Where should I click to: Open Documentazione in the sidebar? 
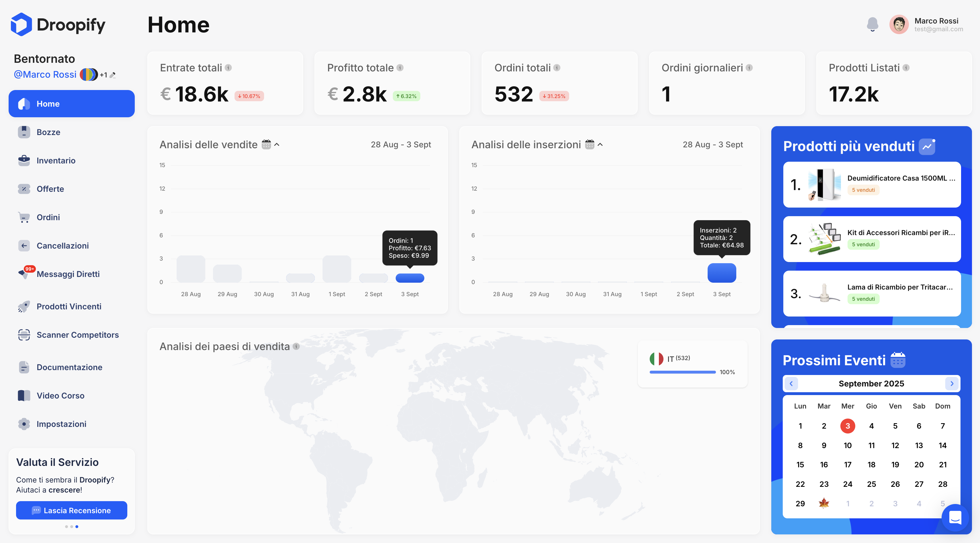[71, 367]
